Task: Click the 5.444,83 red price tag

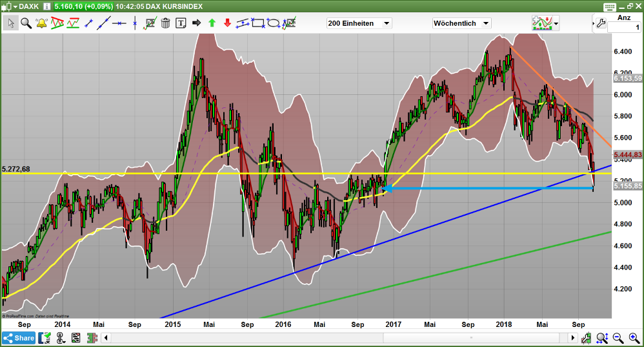Action: pos(628,154)
